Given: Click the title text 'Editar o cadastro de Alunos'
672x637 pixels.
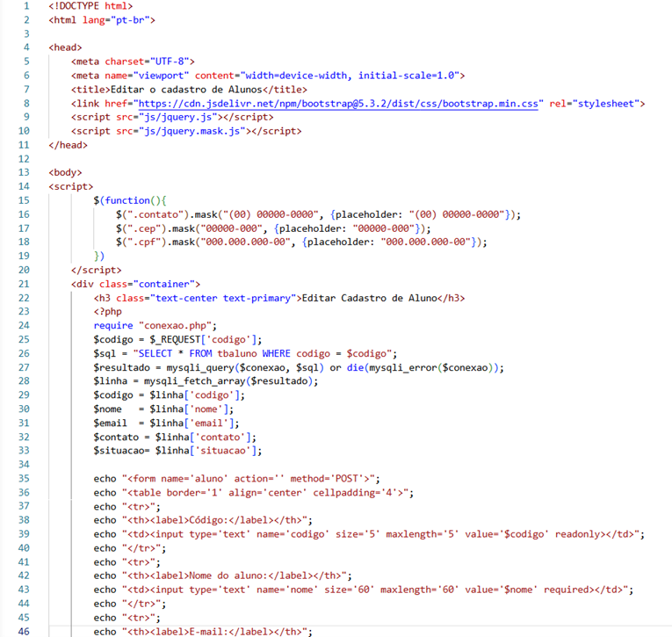Looking at the screenshot, I should coord(186,90).
